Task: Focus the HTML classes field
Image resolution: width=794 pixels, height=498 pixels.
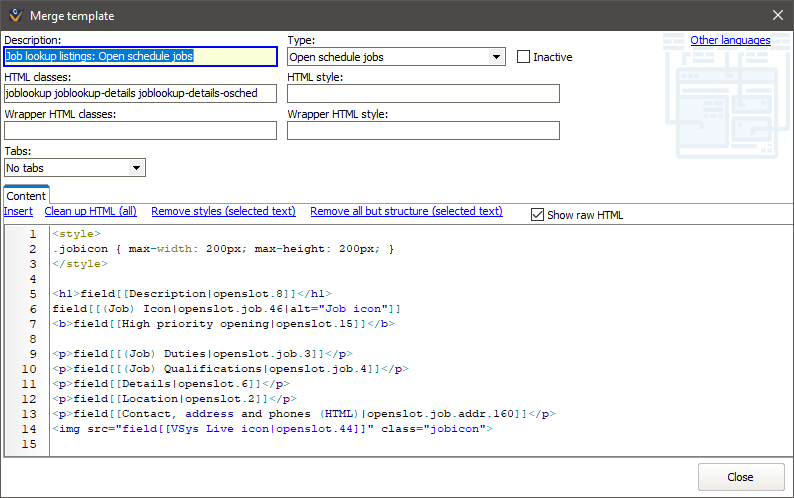Action: 140,93
